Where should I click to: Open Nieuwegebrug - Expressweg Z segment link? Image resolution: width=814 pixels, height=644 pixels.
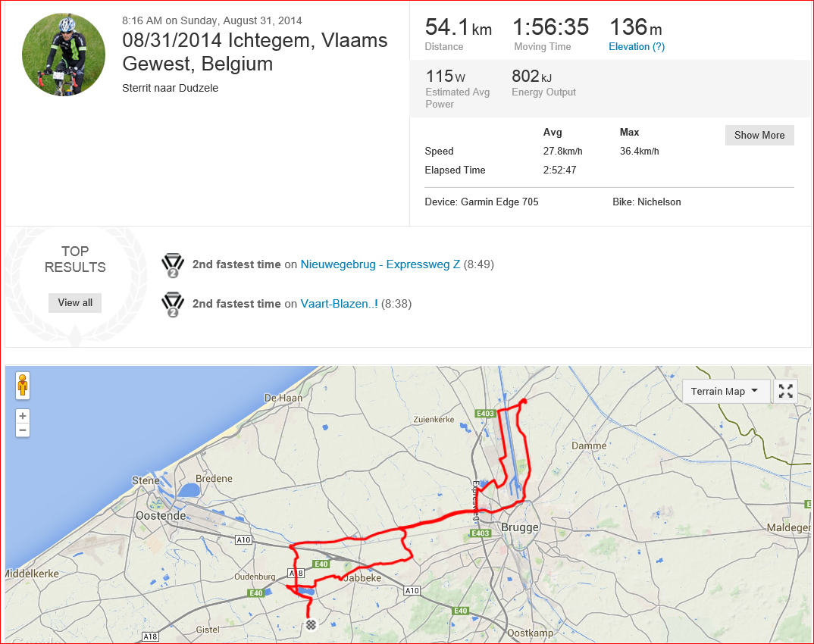pos(380,264)
